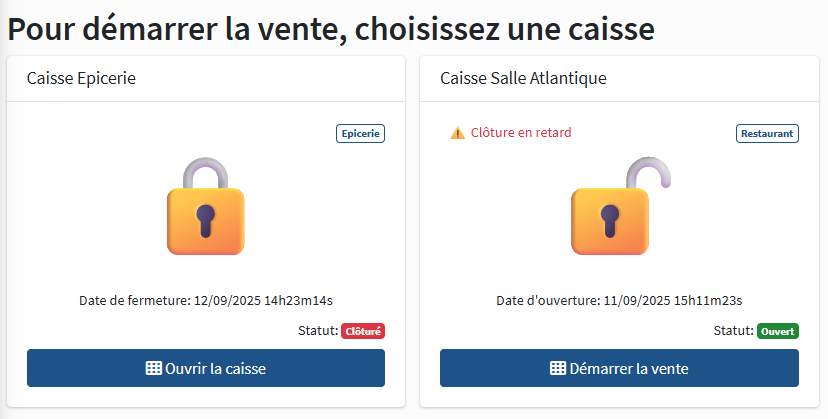The height and width of the screenshot is (419, 828).
Task: Click the Restaurant category badge
Action: point(768,133)
